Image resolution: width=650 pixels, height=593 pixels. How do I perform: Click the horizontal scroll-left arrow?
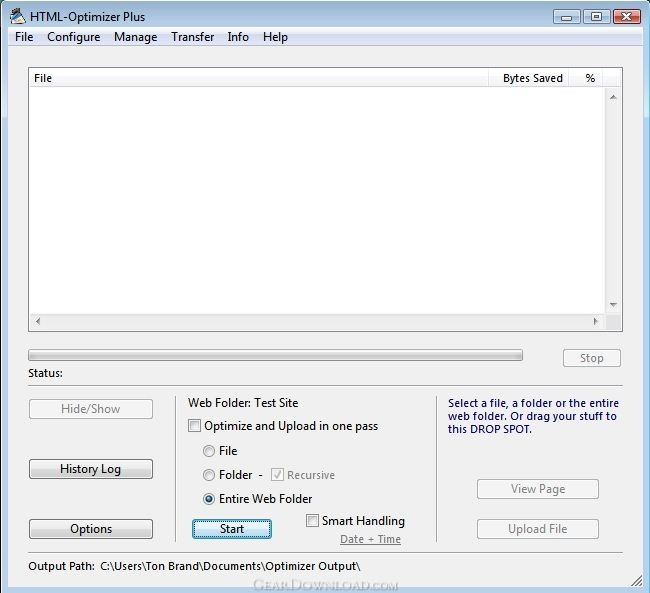(38, 321)
